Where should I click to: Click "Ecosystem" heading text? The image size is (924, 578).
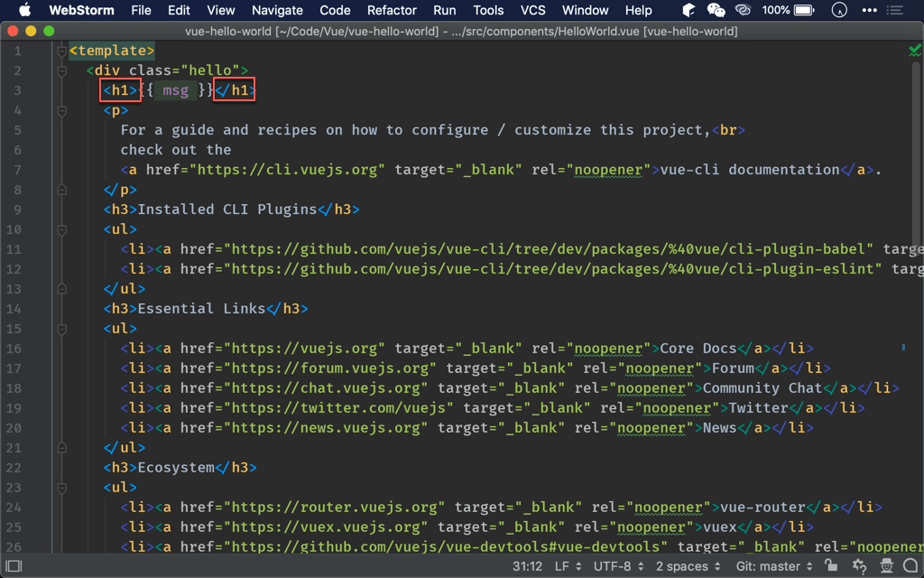pos(176,467)
